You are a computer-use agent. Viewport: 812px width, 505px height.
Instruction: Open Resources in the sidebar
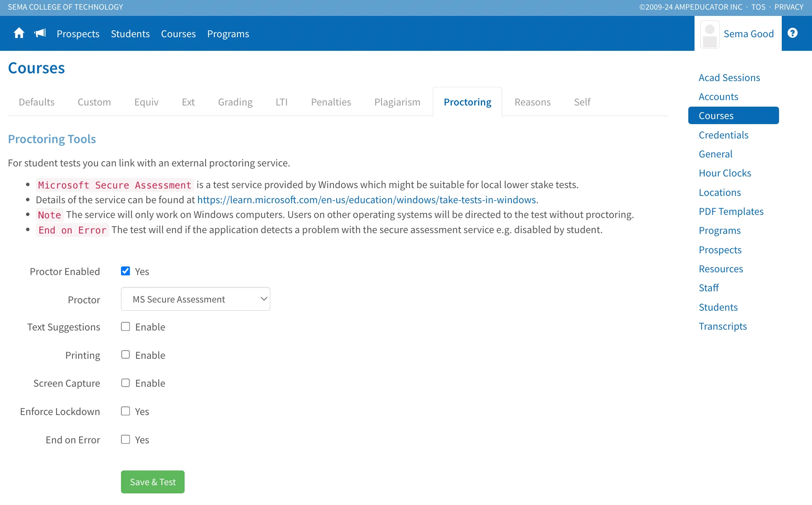click(x=721, y=269)
